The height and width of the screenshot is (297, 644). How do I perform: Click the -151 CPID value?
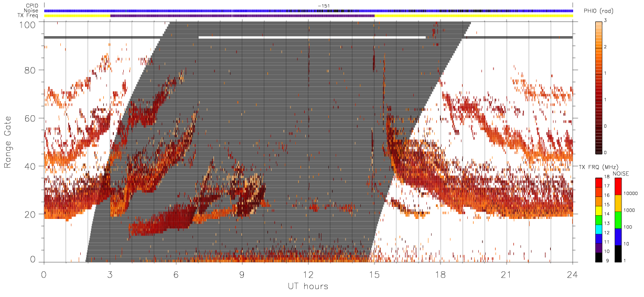[x=323, y=5]
